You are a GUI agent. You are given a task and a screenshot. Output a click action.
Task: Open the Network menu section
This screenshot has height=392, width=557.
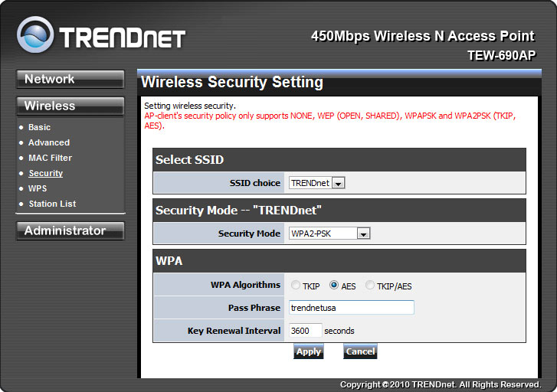tap(70, 79)
